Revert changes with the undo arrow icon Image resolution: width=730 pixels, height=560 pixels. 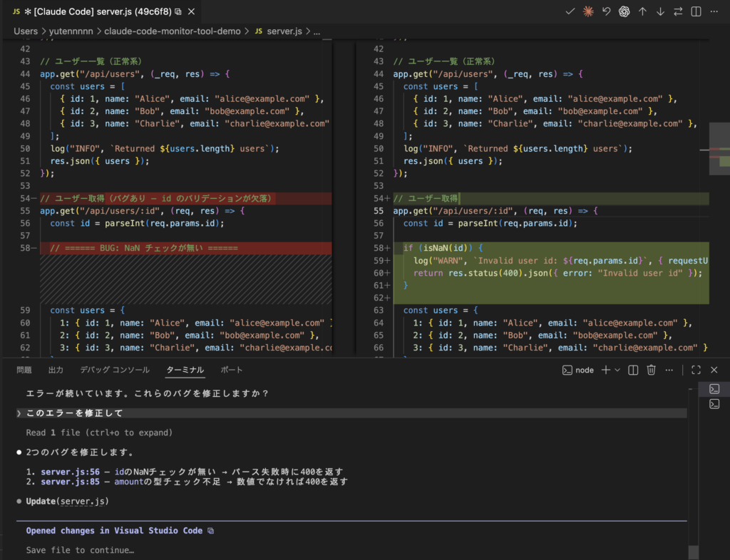point(606,11)
